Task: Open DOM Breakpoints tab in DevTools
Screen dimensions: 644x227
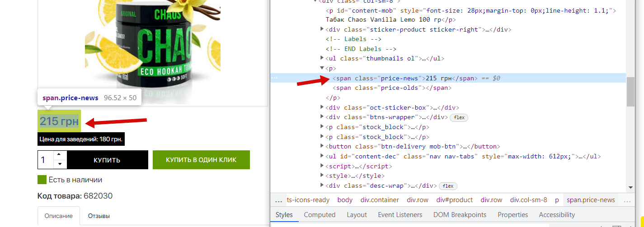Action: pos(460,215)
